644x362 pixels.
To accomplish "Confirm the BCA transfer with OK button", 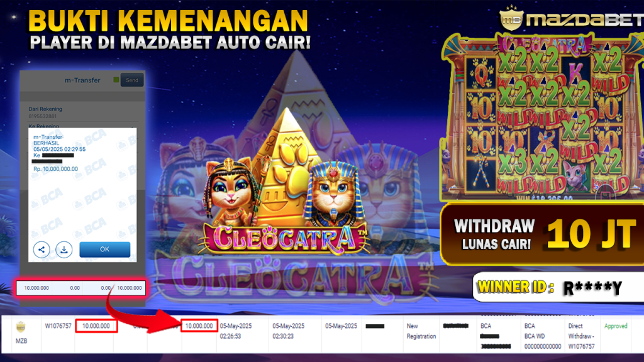I will point(105,249).
